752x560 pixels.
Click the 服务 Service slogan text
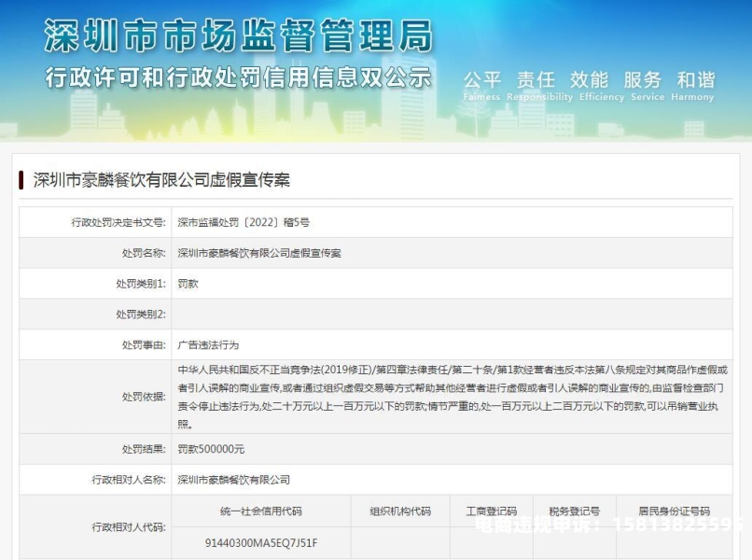point(642,84)
